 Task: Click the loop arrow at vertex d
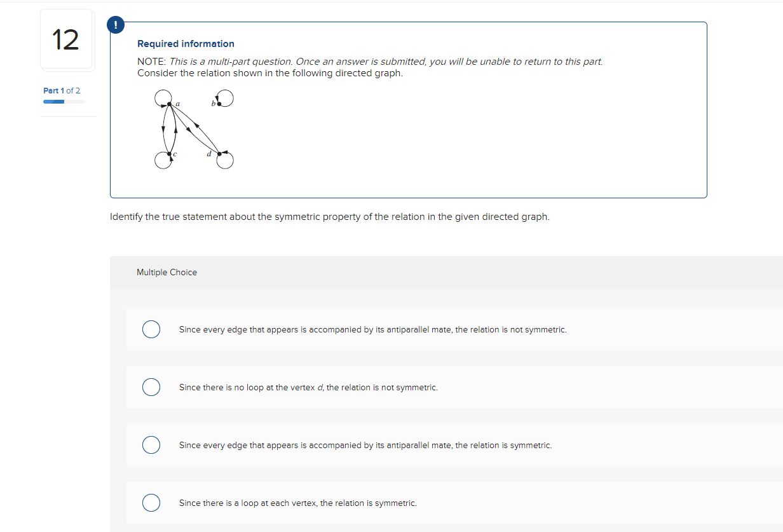226,161
